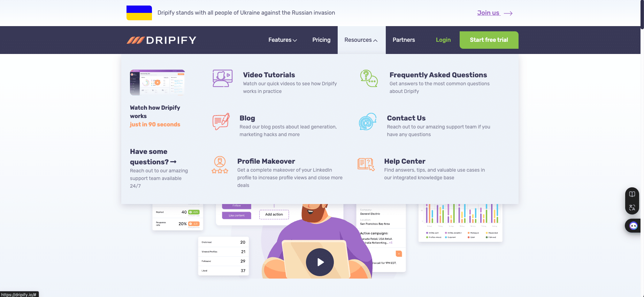Open the Profile Makeover page
The width and height of the screenshot is (644, 297).
[266, 161]
